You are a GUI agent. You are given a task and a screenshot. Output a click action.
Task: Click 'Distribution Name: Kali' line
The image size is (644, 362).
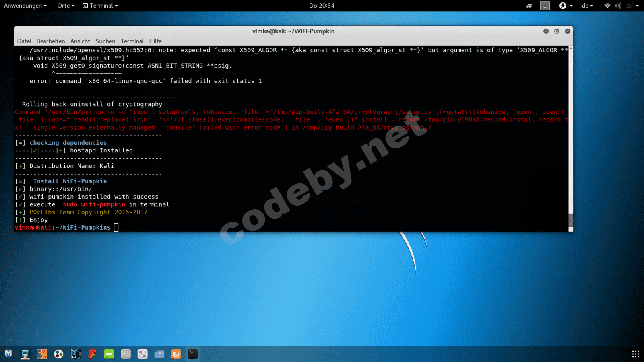coord(64,166)
